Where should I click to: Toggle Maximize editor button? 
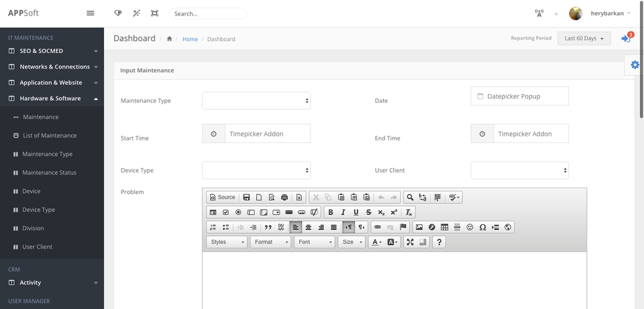pyautogui.click(x=410, y=242)
